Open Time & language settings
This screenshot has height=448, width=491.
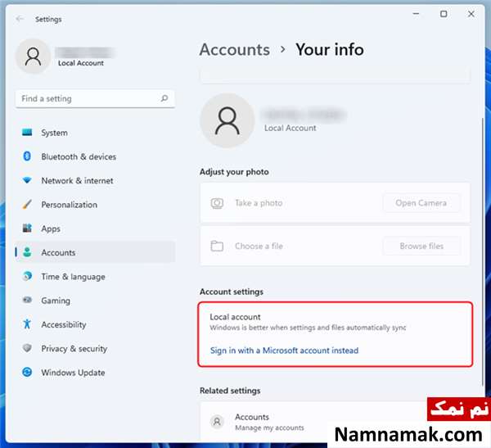point(95,277)
